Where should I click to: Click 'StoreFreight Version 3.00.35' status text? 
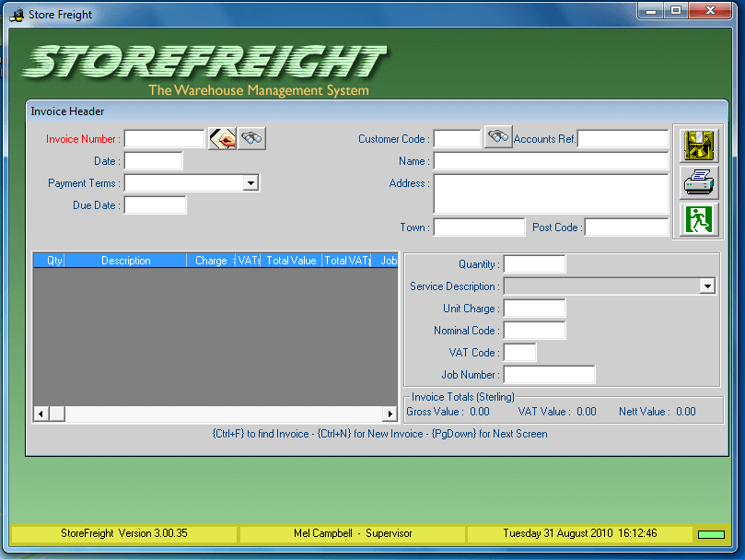click(x=124, y=533)
